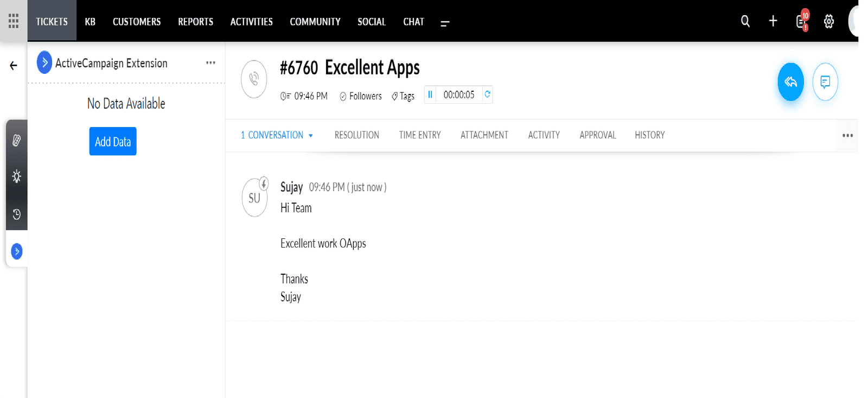Select the blue extension sidebar icon
The image size is (868, 398).
(17, 251)
